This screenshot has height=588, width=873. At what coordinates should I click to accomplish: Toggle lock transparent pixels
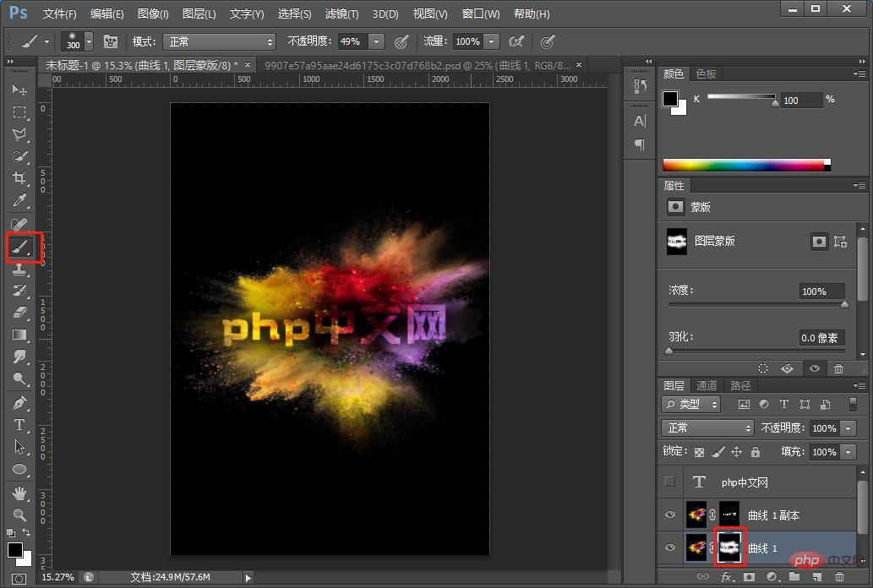[699, 452]
